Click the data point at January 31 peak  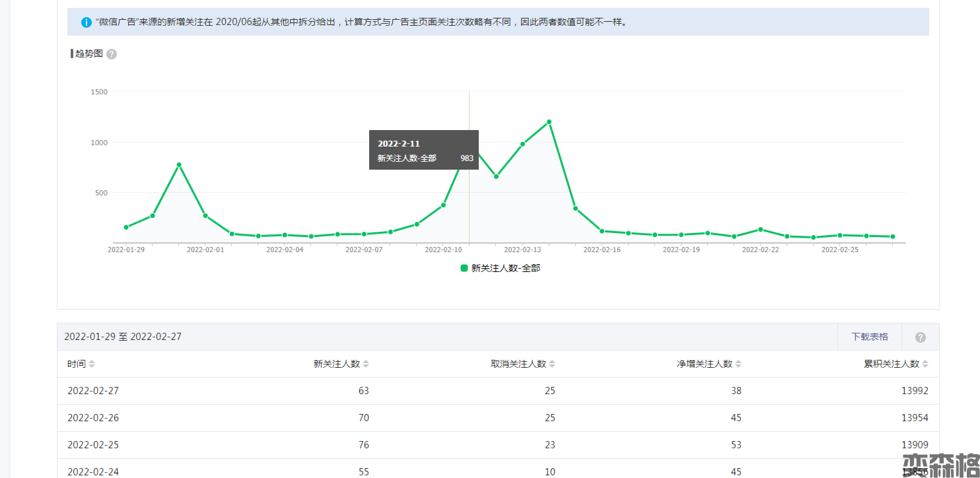click(x=179, y=165)
